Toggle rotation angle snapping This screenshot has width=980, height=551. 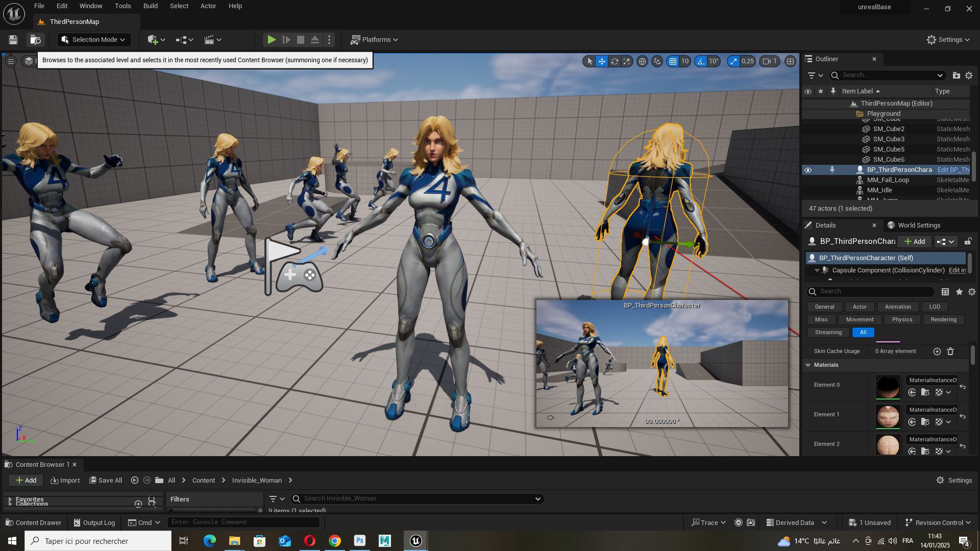701,61
